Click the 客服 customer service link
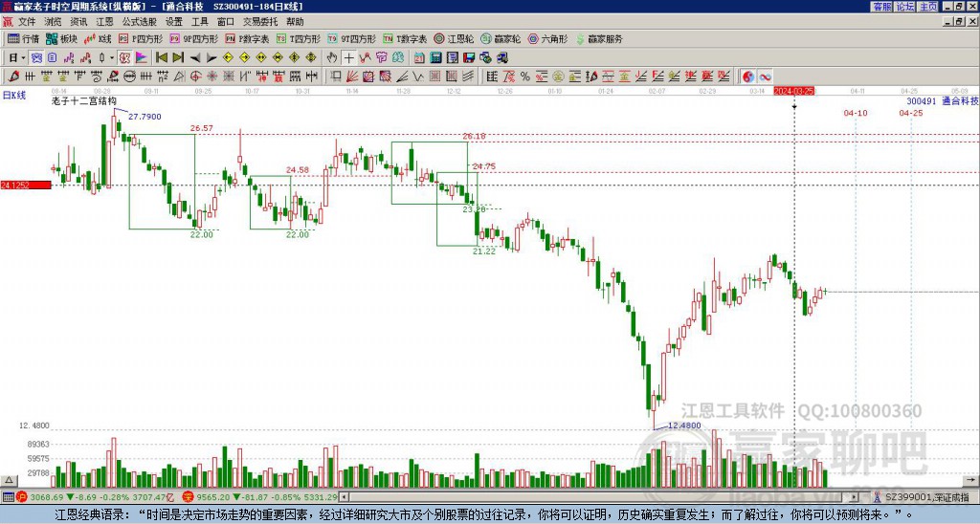Image resolution: width=980 pixels, height=524 pixels. [881, 7]
